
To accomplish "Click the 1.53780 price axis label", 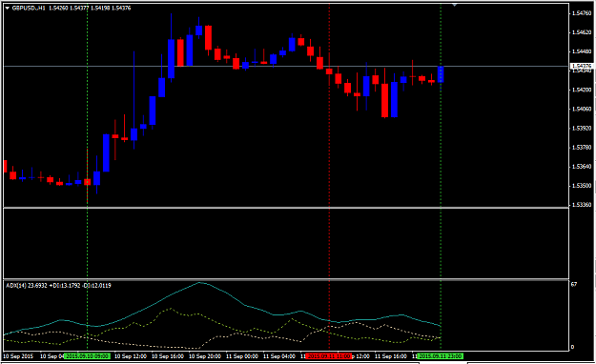I will point(582,148).
